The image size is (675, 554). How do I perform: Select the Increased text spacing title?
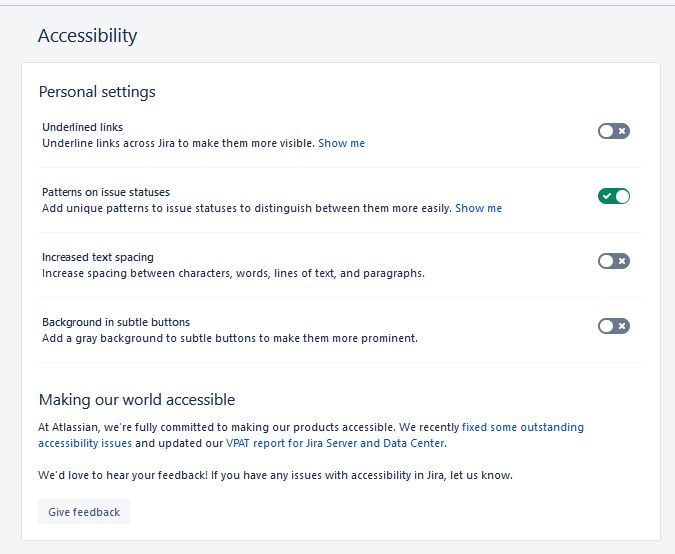[x=98, y=257]
